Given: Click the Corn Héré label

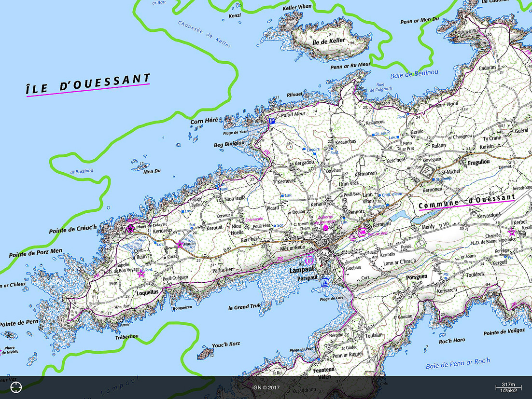Looking at the screenshot, I should (204, 121).
